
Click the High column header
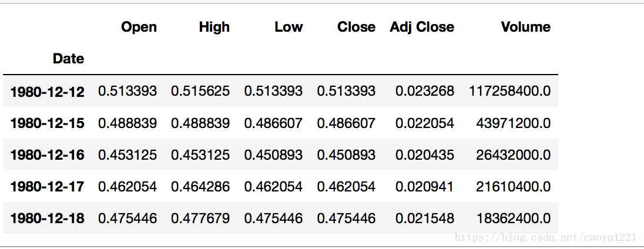(214, 27)
